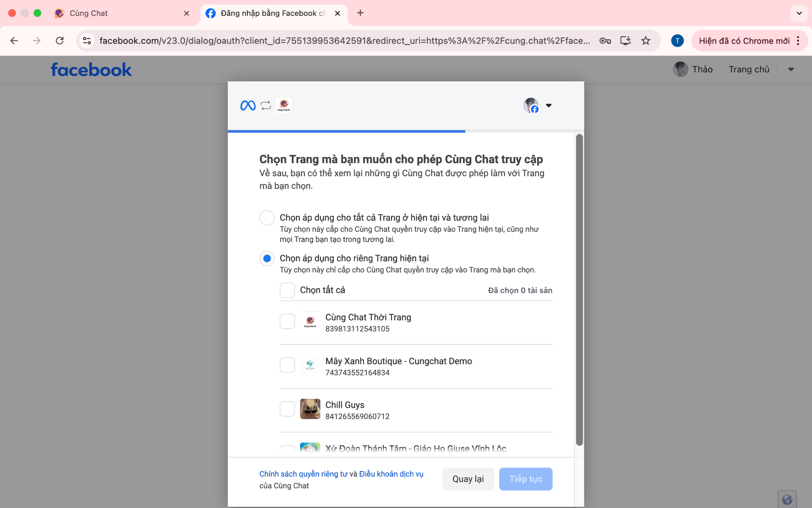This screenshot has height=508, width=812.
Task: Switch to the Cùng Chat tab
Action: click(x=89, y=13)
